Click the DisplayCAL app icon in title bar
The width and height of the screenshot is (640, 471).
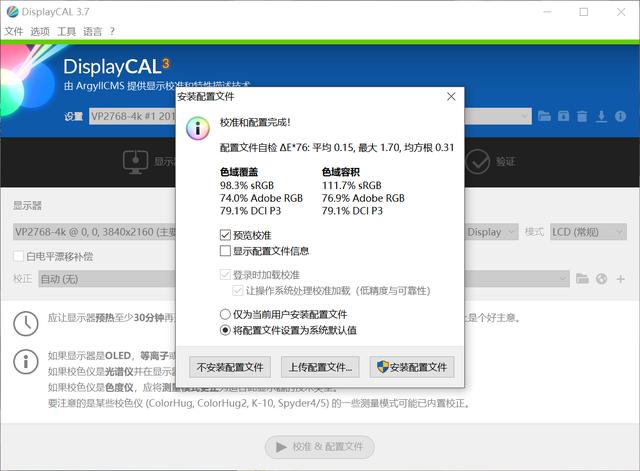pyautogui.click(x=12, y=11)
